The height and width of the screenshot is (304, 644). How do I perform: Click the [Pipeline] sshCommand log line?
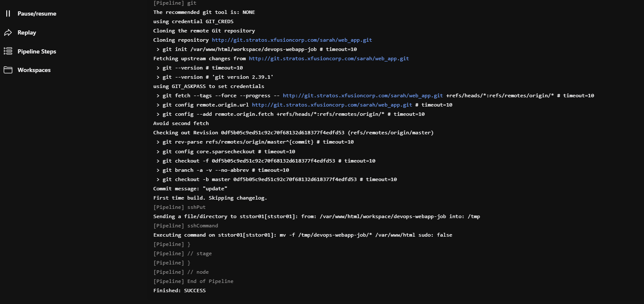[x=186, y=226]
